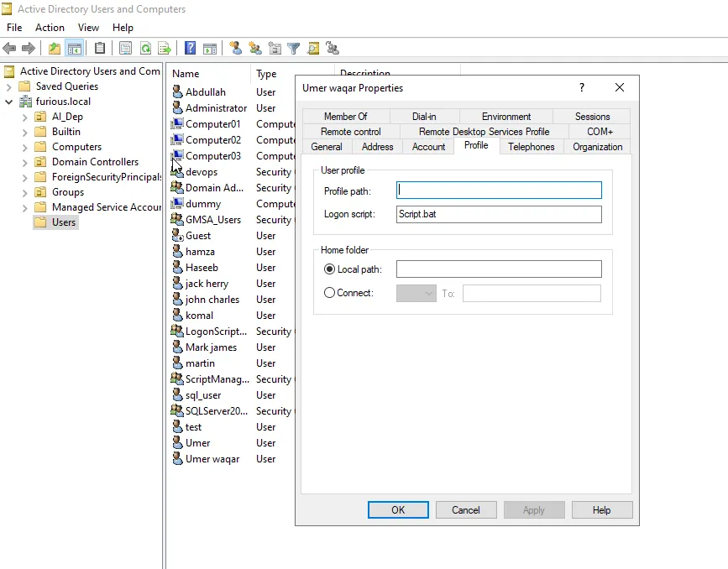The image size is (728, 569).
Task: Click the filter funnel toolbar icon
Action: click(x=294, y=49)
